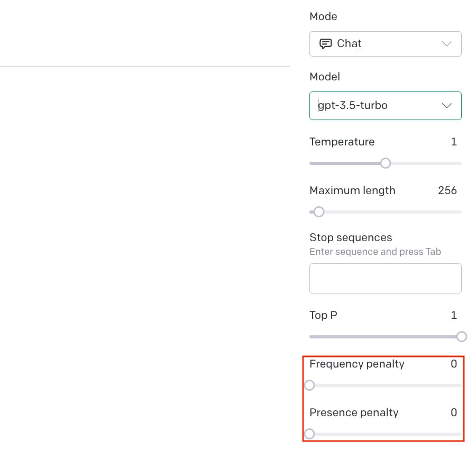Click the Top P value 1
476x450 pixels.
point(454,315)
